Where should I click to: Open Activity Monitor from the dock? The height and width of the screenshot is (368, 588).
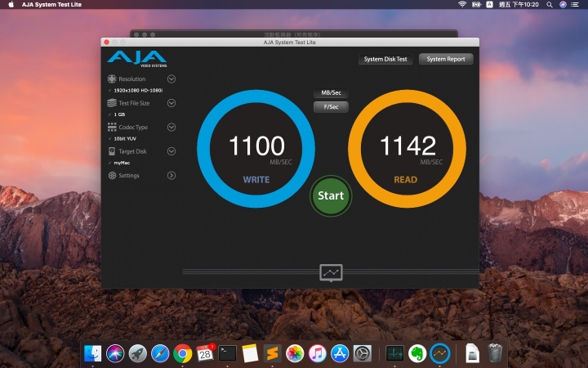coord(395,353)
